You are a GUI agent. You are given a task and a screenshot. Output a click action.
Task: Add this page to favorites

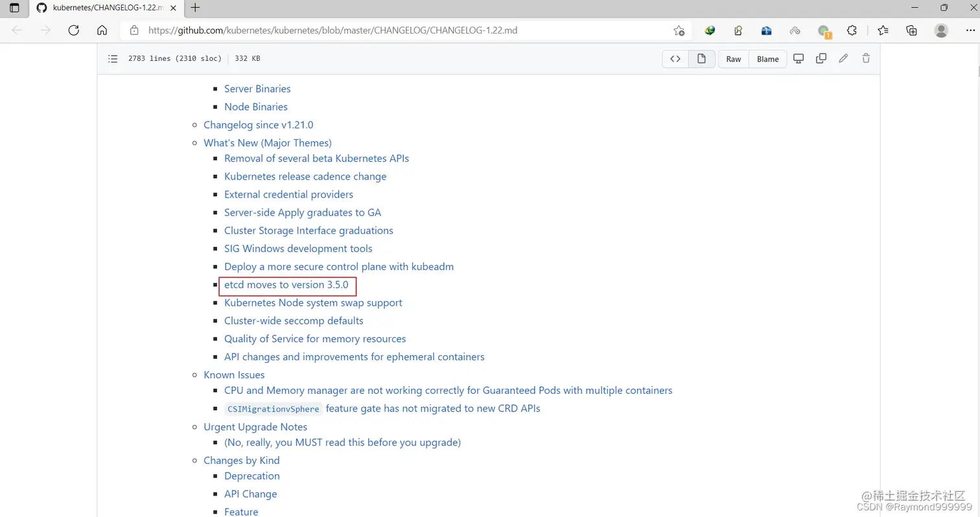tap(679, 30)
